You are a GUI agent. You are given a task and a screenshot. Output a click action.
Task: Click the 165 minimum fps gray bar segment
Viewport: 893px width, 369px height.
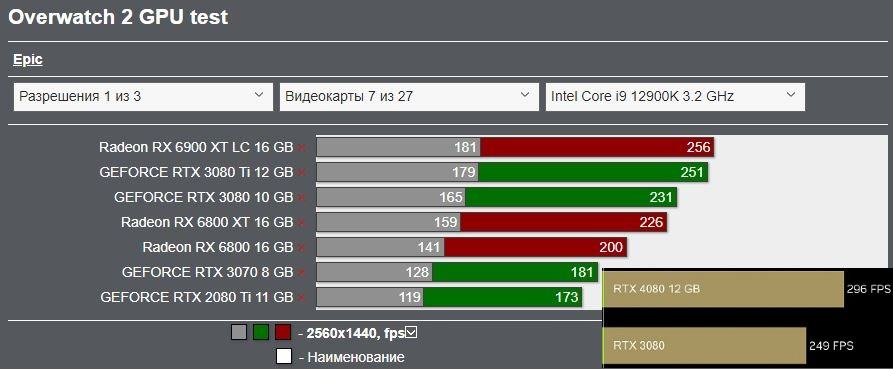pyautogui.click(x=391, y=198)
